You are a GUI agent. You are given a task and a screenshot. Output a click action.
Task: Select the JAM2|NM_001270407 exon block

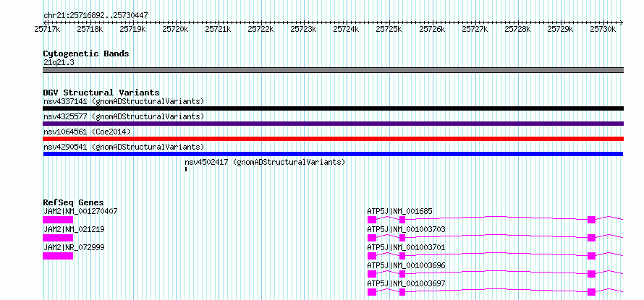tap(58, 220)
